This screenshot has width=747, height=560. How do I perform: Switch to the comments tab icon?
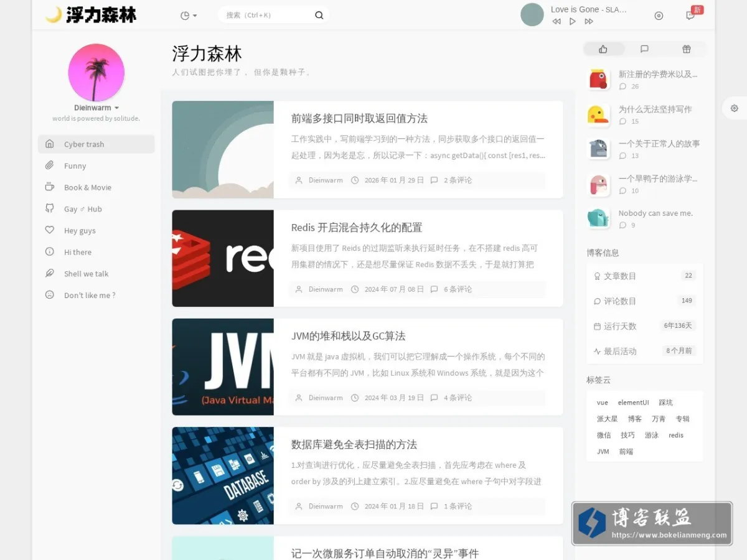644,49
